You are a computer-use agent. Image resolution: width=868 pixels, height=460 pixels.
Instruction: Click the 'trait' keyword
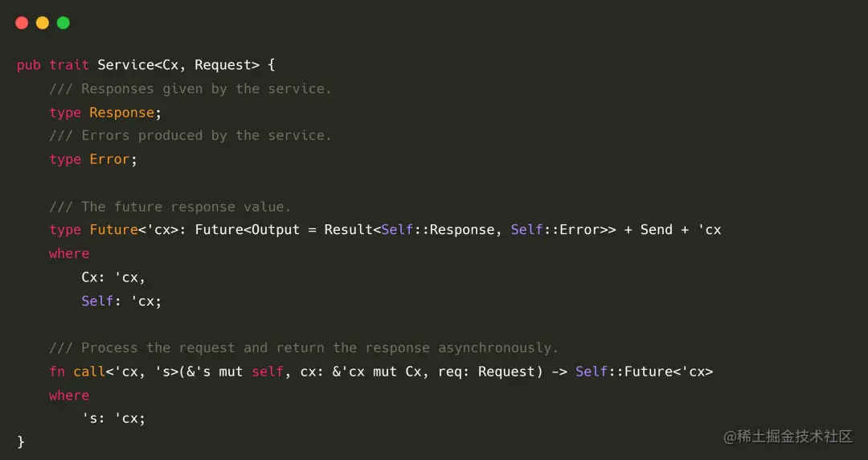pos(69,65)
